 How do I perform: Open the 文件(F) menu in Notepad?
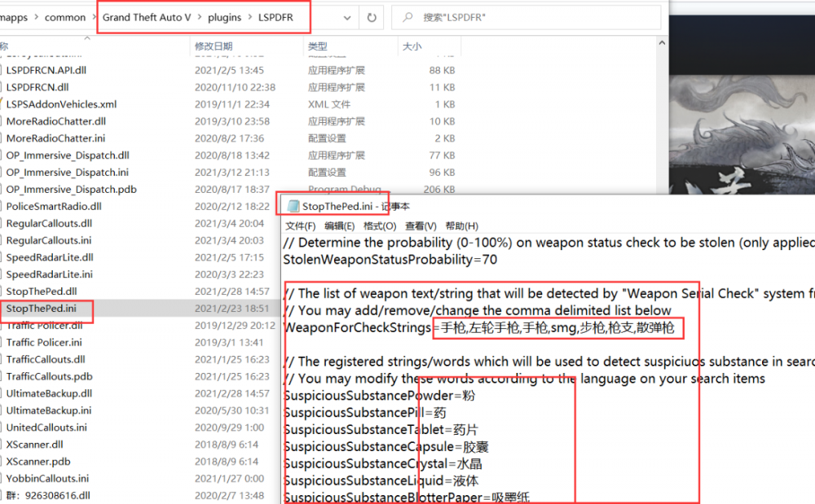pos(300,226)
